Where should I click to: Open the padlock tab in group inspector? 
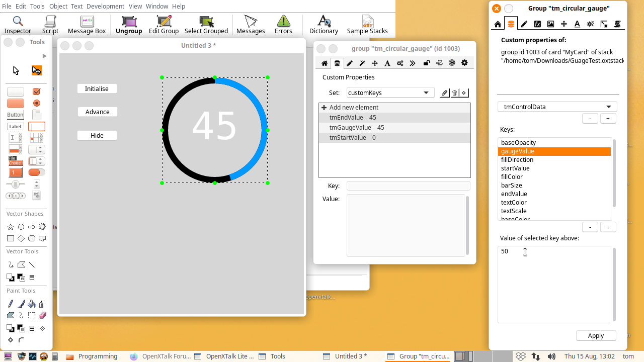click(427, 63)
